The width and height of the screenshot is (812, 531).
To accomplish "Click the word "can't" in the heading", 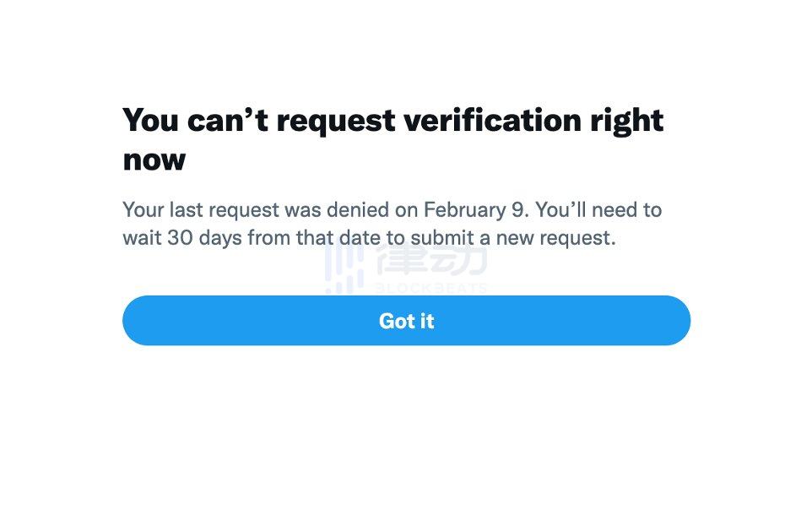I will (228, 121).
